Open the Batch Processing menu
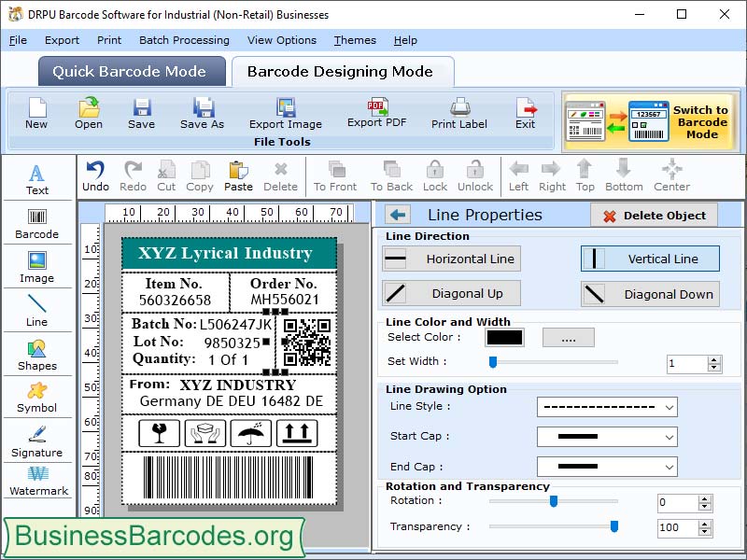Viewport: 747px width, 560px height. 184,40
